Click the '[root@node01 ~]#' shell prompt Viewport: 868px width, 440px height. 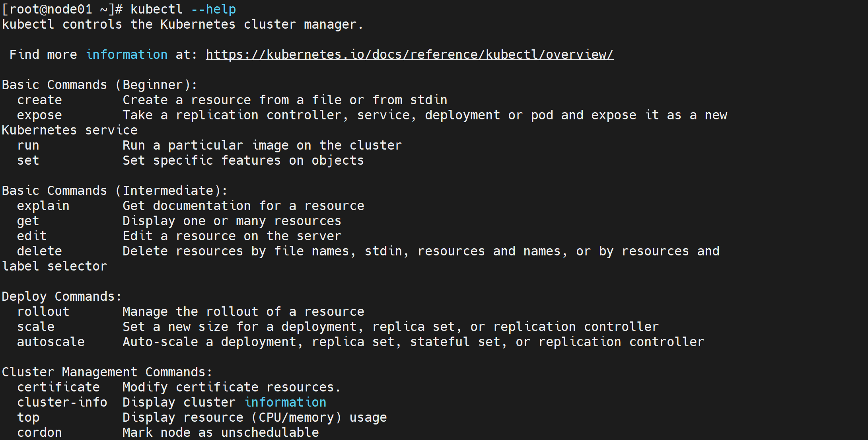pyautogui.click(x=62, y=9)
